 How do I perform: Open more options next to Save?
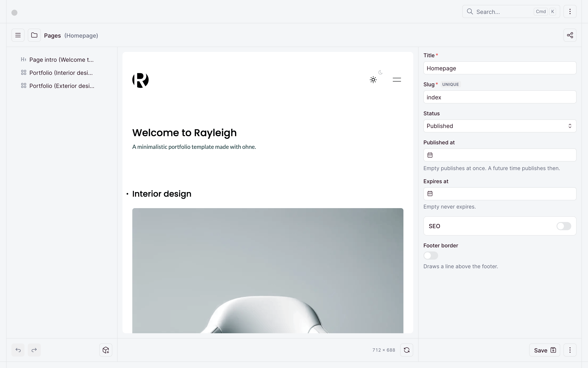[x=570, y=350]
